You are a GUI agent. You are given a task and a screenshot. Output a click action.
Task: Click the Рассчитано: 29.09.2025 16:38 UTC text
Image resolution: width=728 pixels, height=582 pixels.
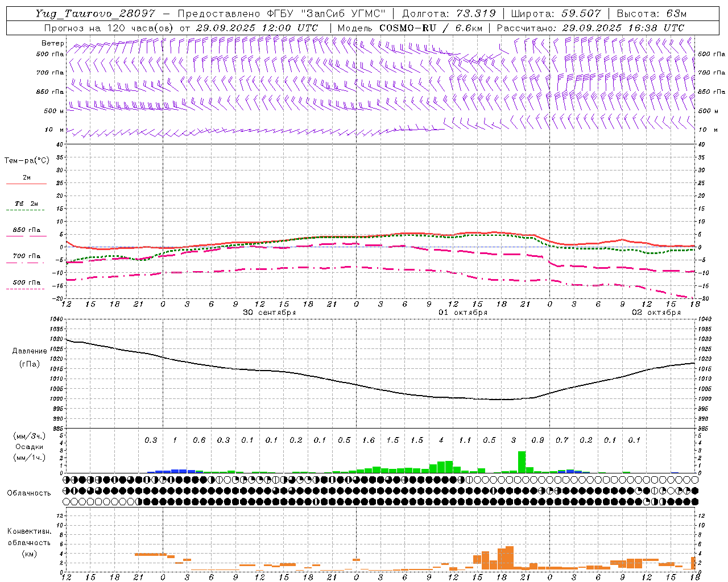(x=590, y=28)
